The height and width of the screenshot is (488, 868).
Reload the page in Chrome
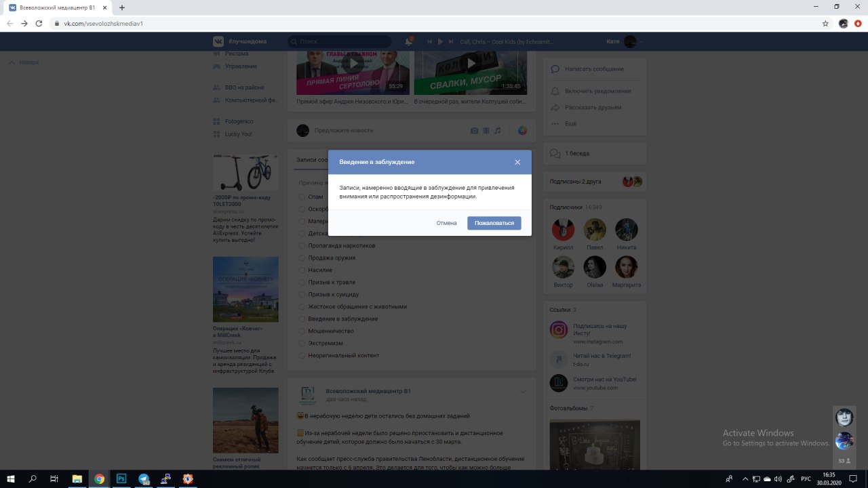coord(39,23)
